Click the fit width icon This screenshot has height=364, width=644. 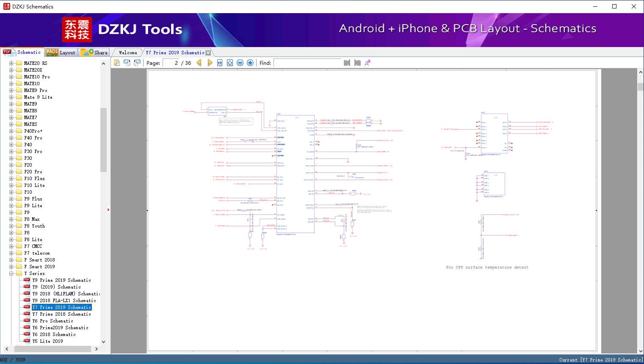220,63
